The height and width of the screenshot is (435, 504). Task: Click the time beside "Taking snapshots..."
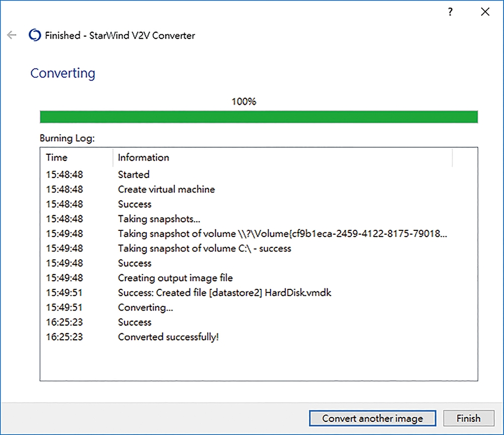point(65,219)
